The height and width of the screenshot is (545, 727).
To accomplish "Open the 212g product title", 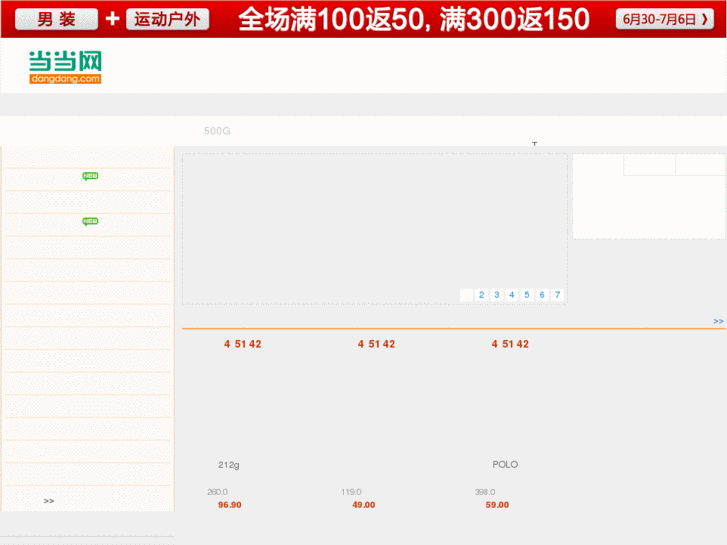I will pyautogui.click(x=229, y=465).
